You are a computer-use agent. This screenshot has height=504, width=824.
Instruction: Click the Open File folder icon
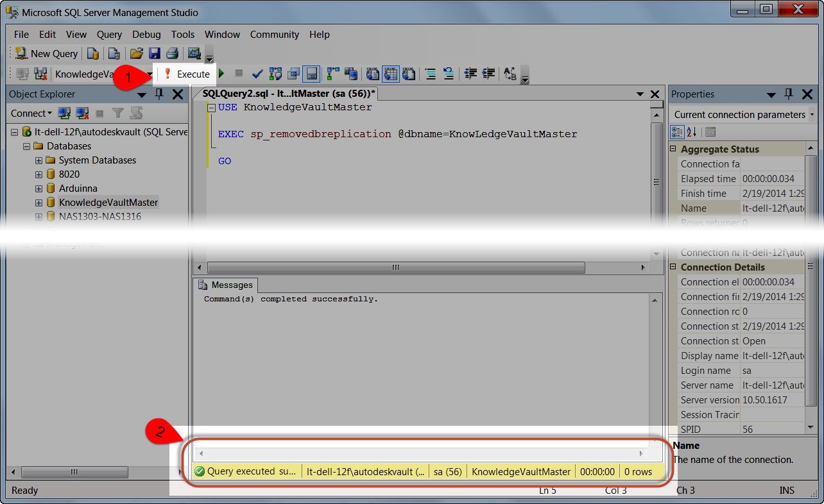tap(136, 54)
